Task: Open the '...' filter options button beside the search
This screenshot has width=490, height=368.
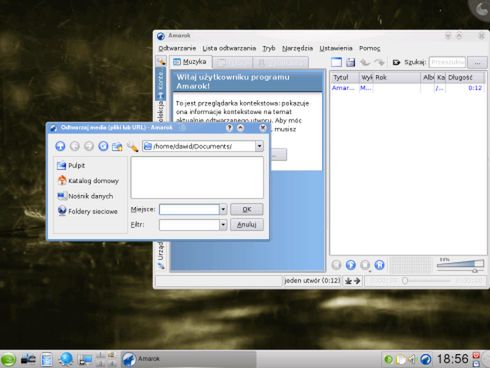Action: (477, 62)
